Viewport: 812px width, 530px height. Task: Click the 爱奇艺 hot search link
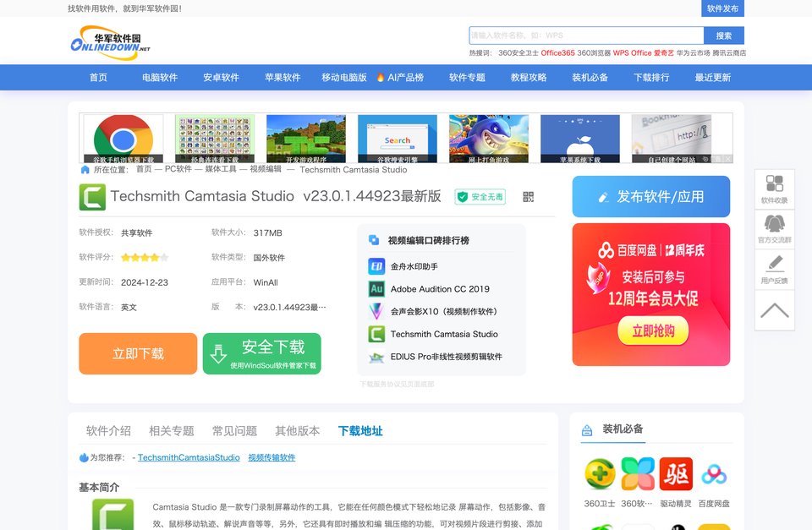pos(664,52)
